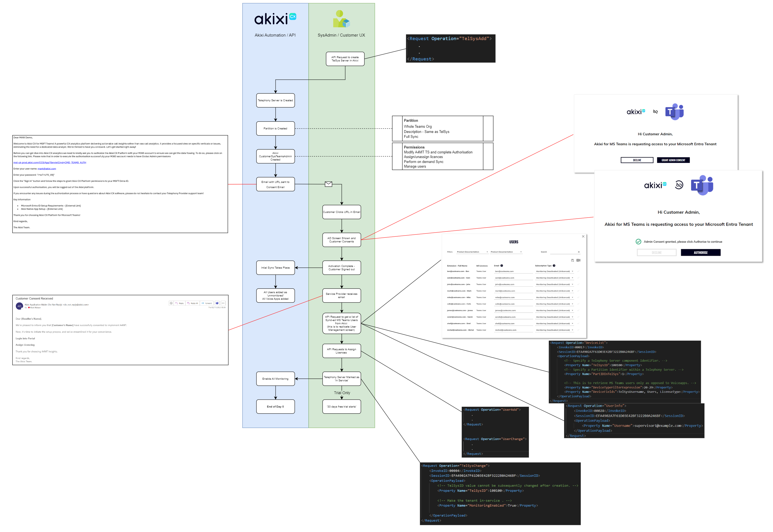The image size is (773, 532).
Task: Click the help icon next to Email column
Action: tap(501, 266)
